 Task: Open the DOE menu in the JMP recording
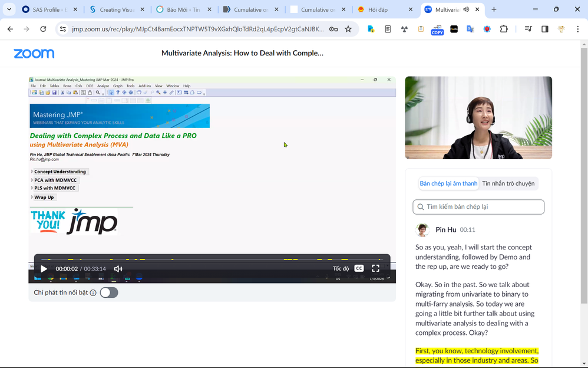point(90,86)
